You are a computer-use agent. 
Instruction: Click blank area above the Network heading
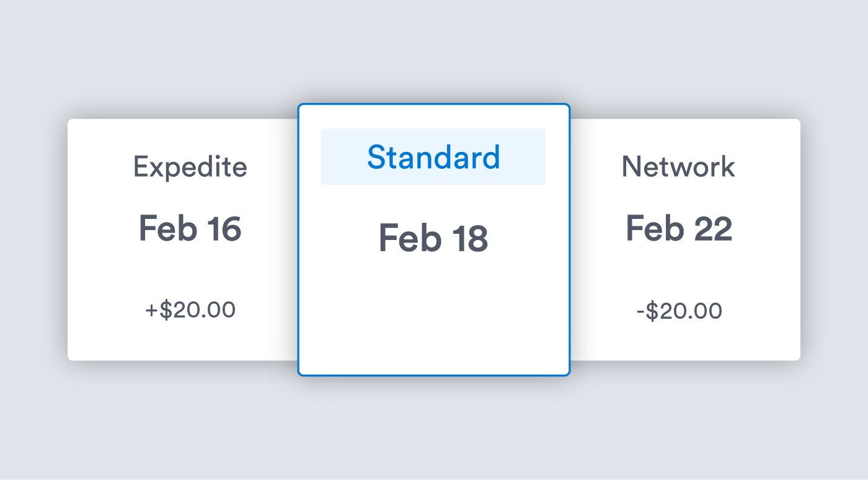(x=678, y=133)
